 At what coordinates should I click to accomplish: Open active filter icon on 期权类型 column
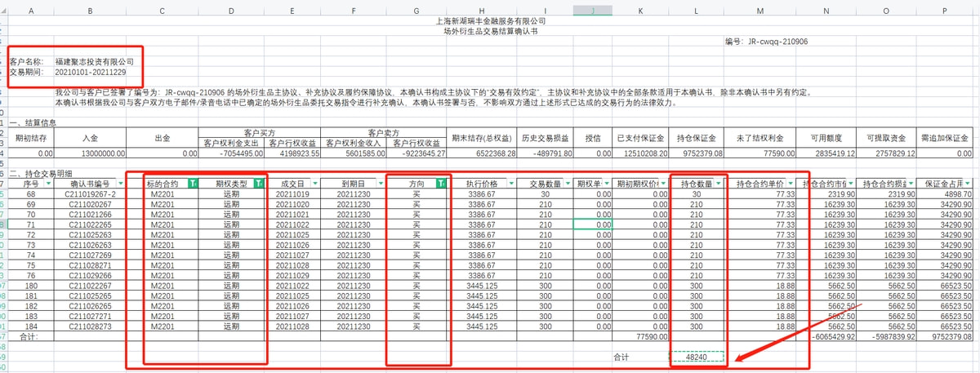point(260,184)
